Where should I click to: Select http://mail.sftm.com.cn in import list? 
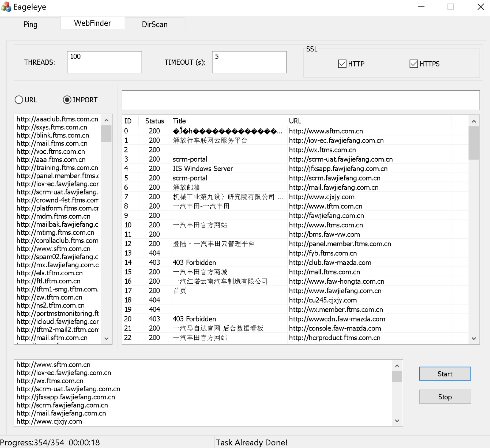coord(52,338)
